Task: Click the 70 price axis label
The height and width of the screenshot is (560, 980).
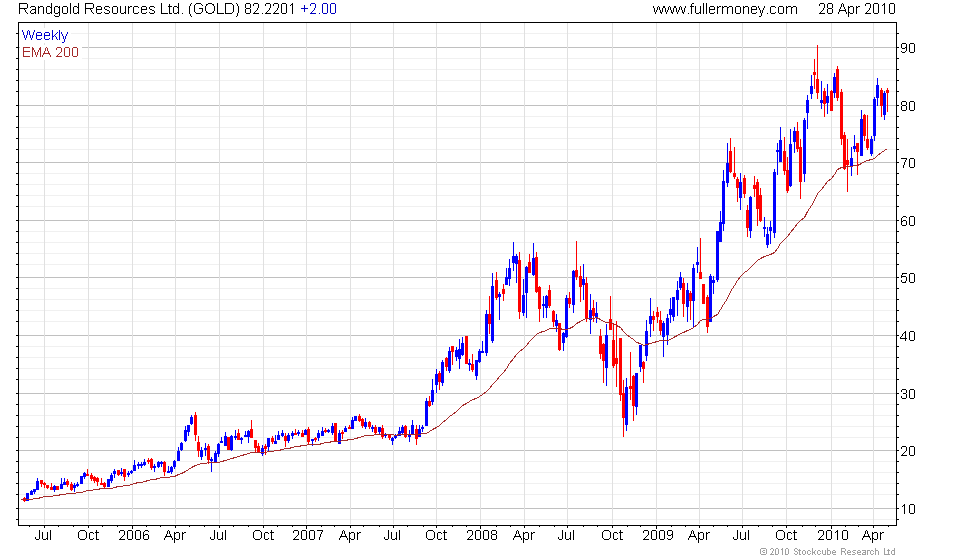Action: (908, 163)
